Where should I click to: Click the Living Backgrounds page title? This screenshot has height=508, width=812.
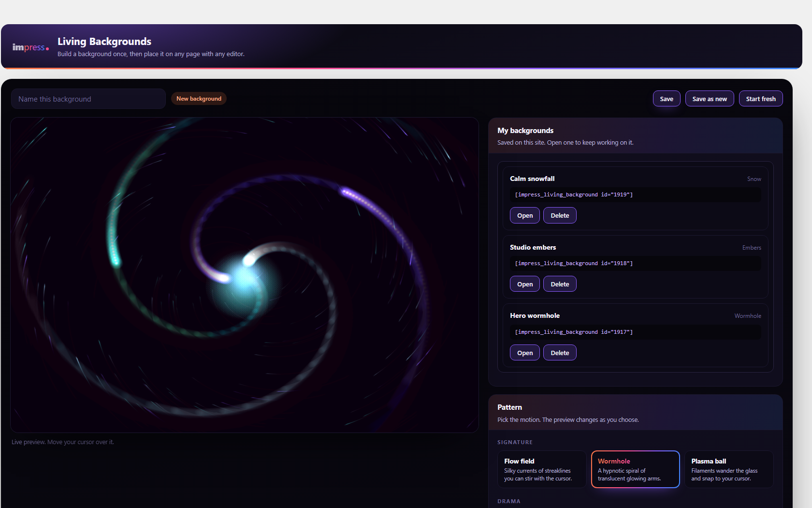104,42
